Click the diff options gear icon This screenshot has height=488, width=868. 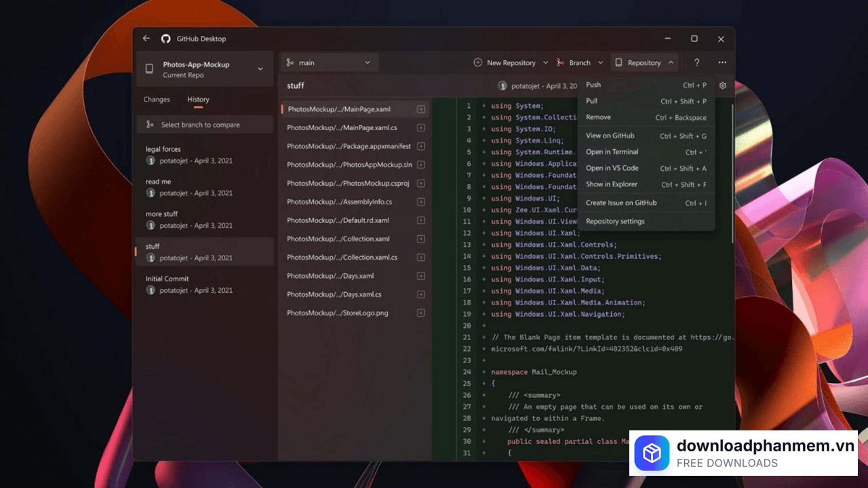tap(722, 85)
